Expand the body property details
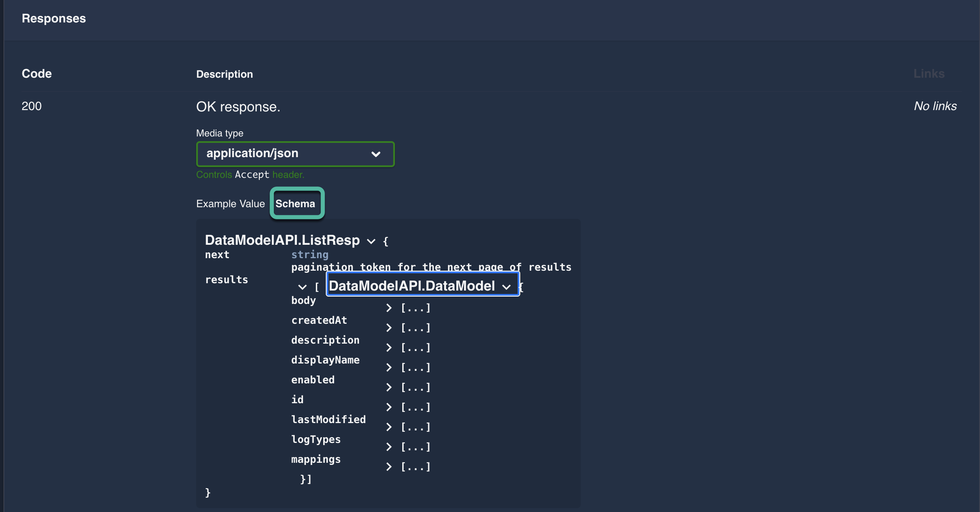 388,307
